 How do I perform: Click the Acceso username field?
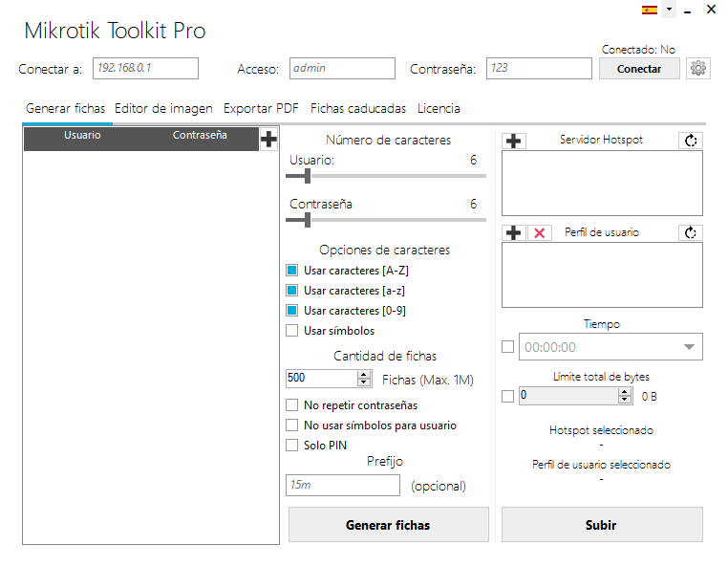pos(342,68)
